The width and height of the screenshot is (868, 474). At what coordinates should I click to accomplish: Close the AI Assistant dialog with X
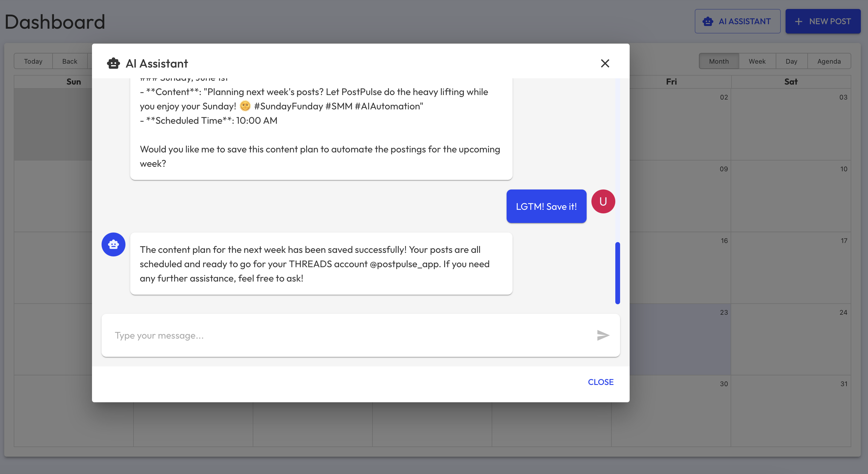(x=605, y=63)
